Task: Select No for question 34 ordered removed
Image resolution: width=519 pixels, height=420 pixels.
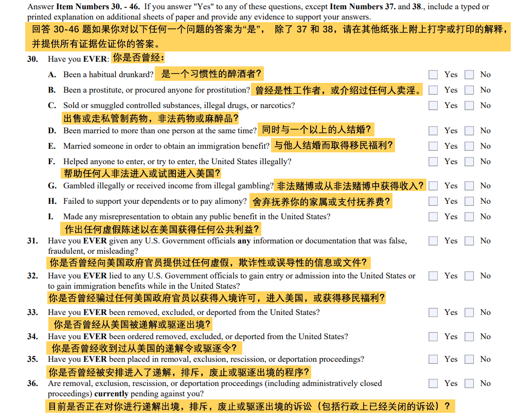Action: (469, 337)
